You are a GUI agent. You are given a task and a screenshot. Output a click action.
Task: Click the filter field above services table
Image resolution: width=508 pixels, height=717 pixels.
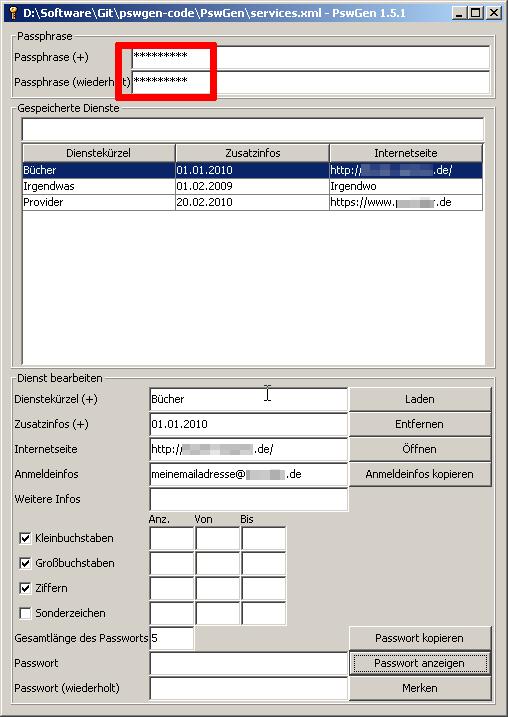coord(252,130)
